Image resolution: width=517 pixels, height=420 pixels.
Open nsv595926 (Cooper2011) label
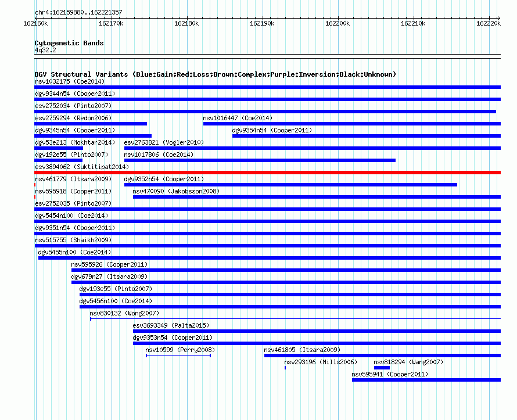(x=109, y=264)
